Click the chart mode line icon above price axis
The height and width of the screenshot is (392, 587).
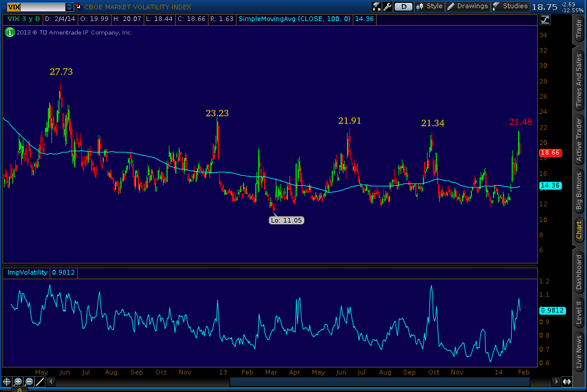(x=545, y=20)
